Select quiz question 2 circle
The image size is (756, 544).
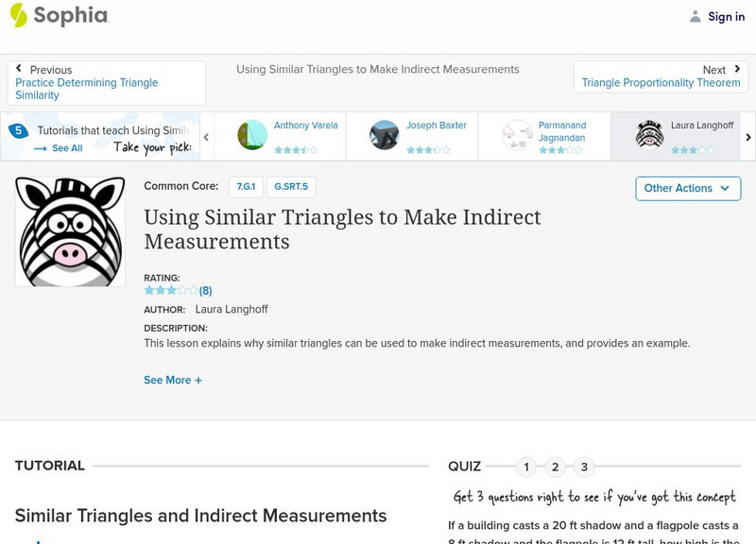point(556,467)
